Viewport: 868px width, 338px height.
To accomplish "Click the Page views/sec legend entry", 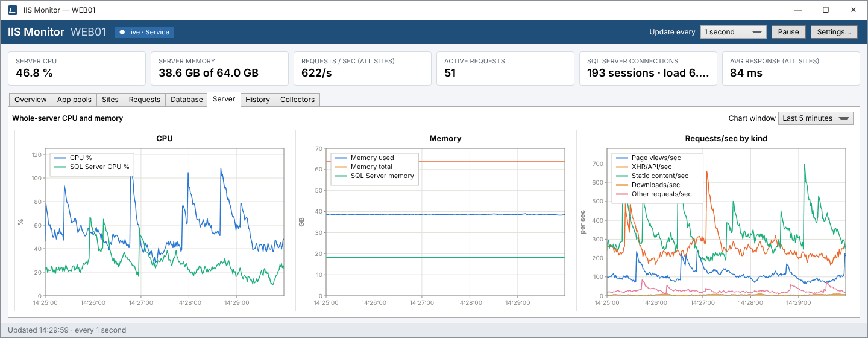I will pos(648,158).
